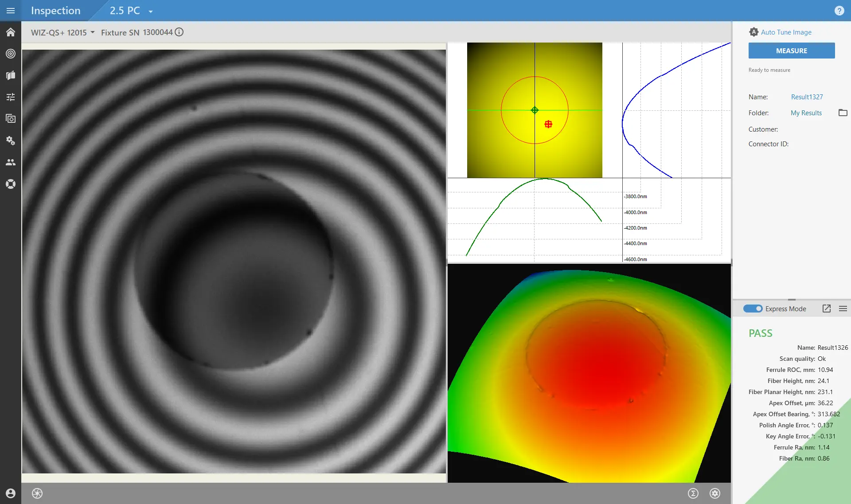Image resolution: width=851 pixels, height=504 pixels.
Task: Pop out the results panel in new window
Action: pos(826,309)
